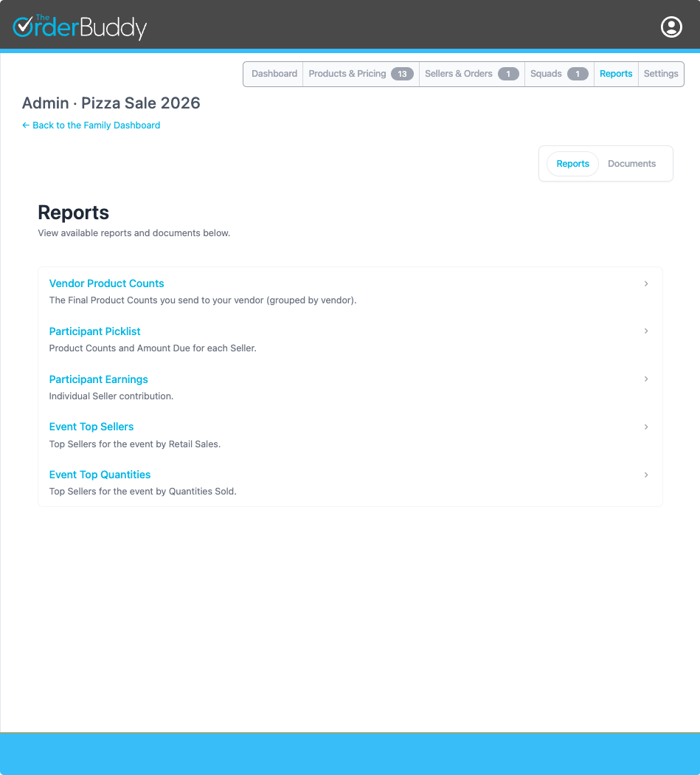Open the Event Top Sellers report
The width and height of the screenshot is (700, 775).
point(91,427)
